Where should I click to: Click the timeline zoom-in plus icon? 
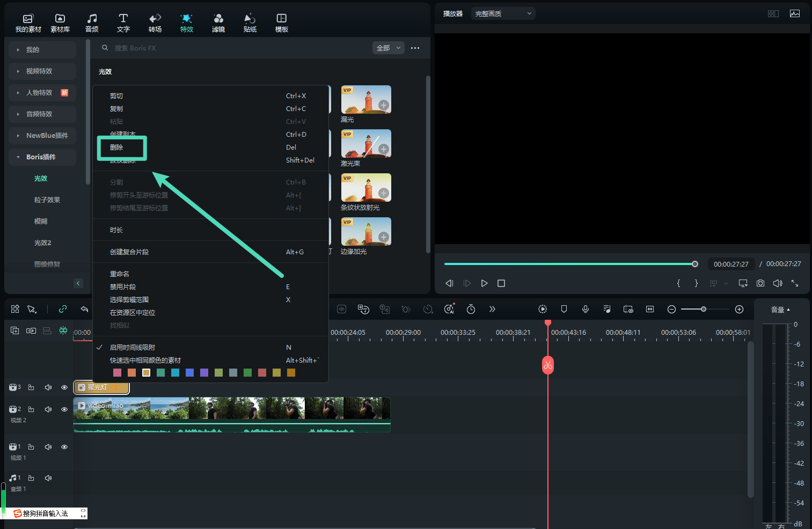click(739, 309)
